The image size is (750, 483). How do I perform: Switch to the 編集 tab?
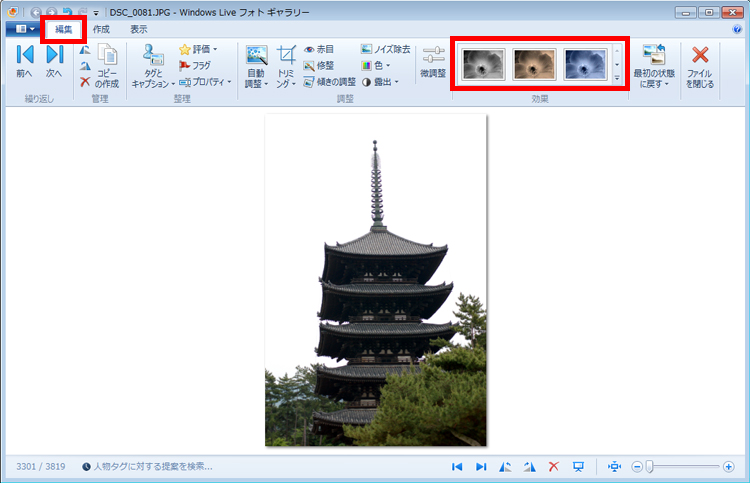tap(63, 29)
